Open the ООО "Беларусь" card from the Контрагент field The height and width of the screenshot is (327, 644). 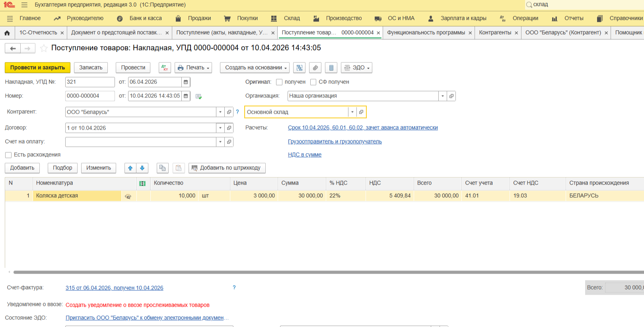229,112
